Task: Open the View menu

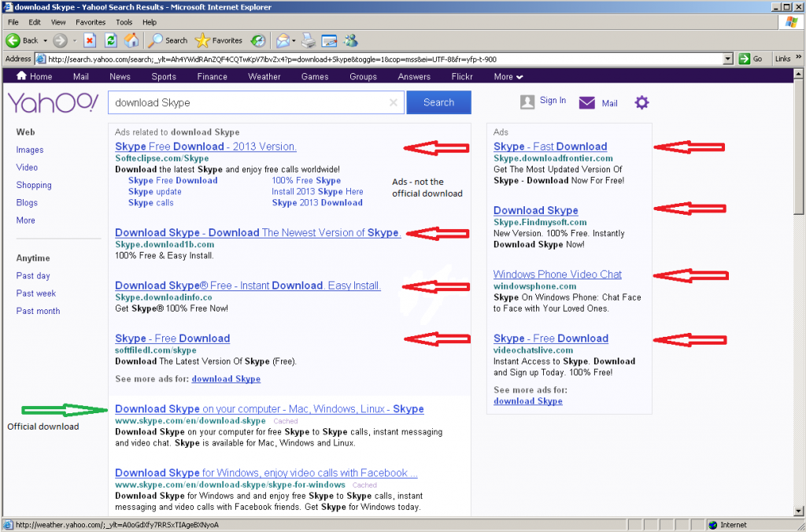Action: coord(58,22)
